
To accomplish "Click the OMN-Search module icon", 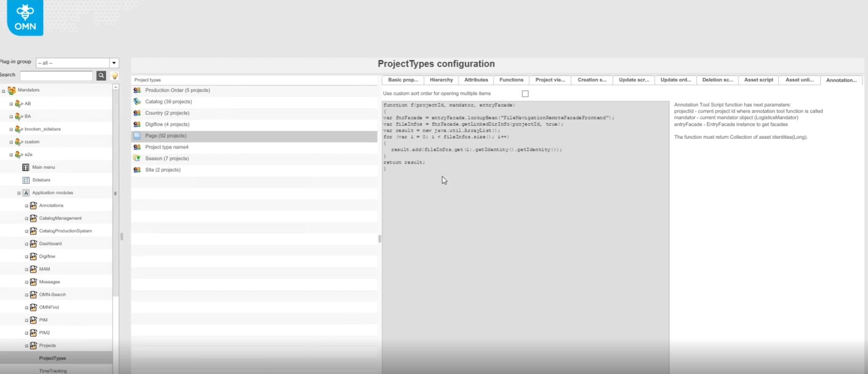I will tap(33, 295).
